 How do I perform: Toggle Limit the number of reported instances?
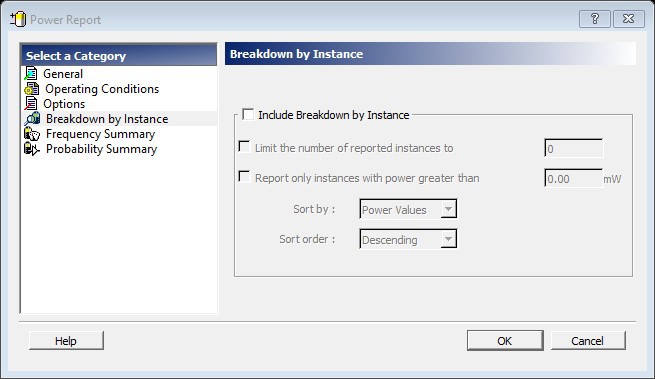244,147
